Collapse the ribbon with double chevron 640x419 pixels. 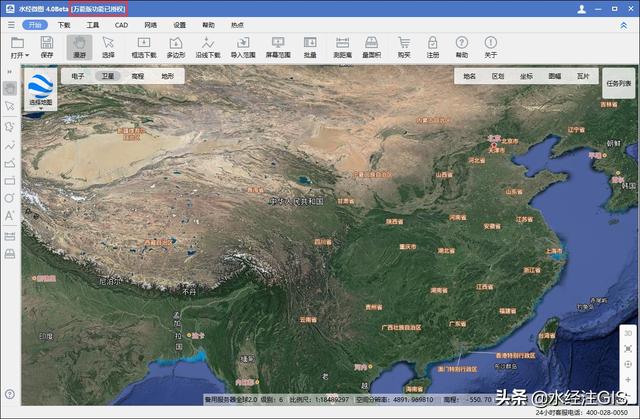pyautogui.click(x=624, y=25)
